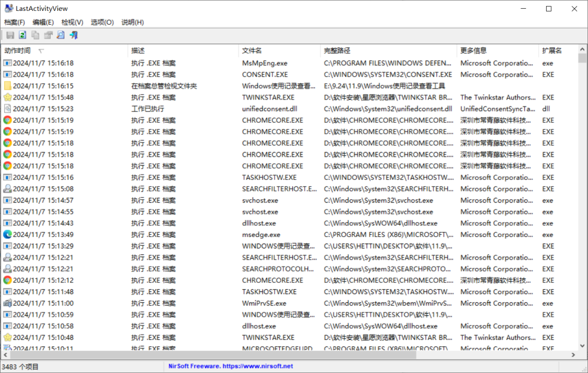The image size is (588, 373).
Task: Click the UnifiedConsentSyncTa... more info cell
Action: coord(498,109)
